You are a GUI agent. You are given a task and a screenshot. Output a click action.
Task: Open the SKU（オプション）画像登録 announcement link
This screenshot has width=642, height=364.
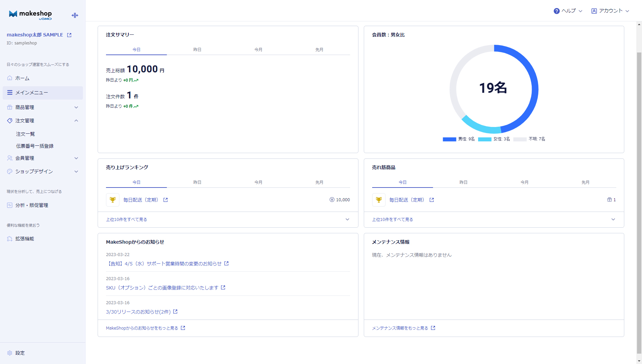point(162,288)
